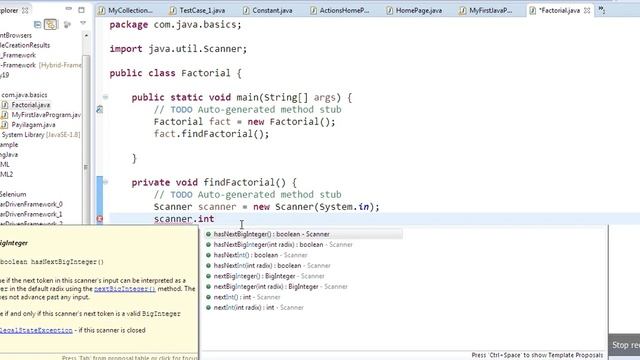
Task: Select Factorial.java in Package Explorer
Action: coord(31,105)
